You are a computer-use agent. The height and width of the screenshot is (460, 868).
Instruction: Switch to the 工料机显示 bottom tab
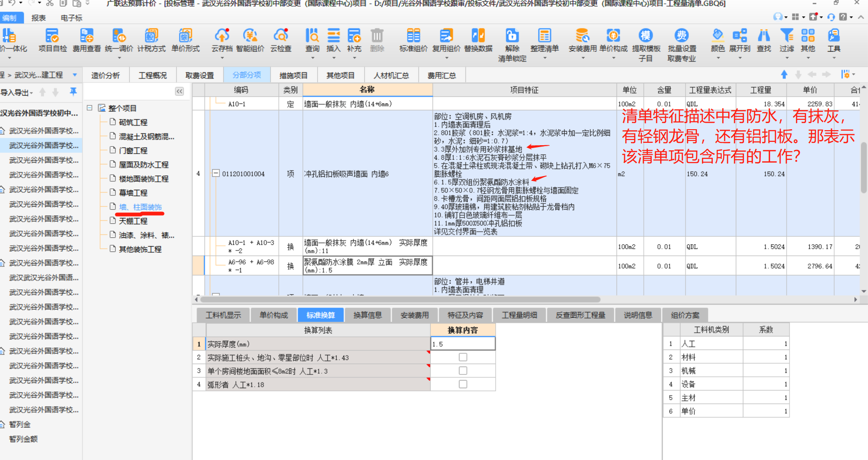click(223, 315)
